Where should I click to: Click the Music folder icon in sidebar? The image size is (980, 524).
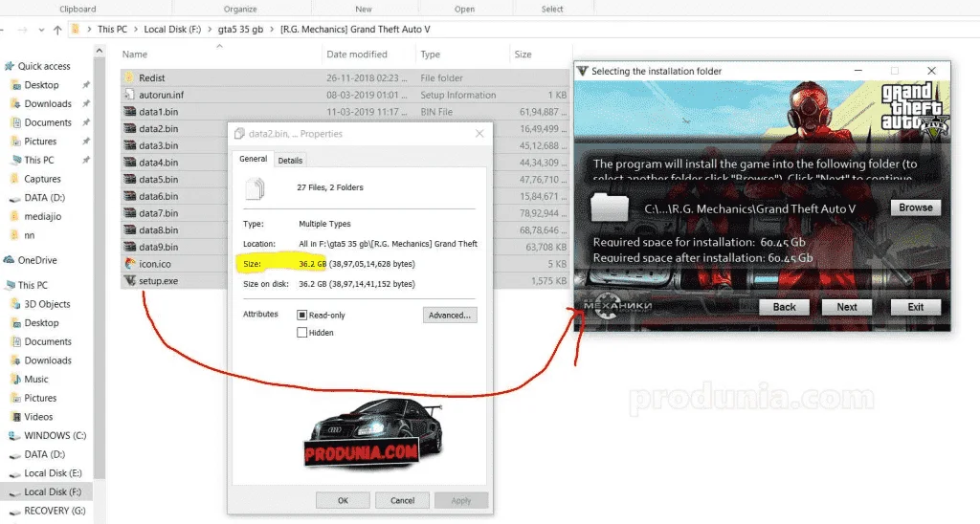pos(15,379)
